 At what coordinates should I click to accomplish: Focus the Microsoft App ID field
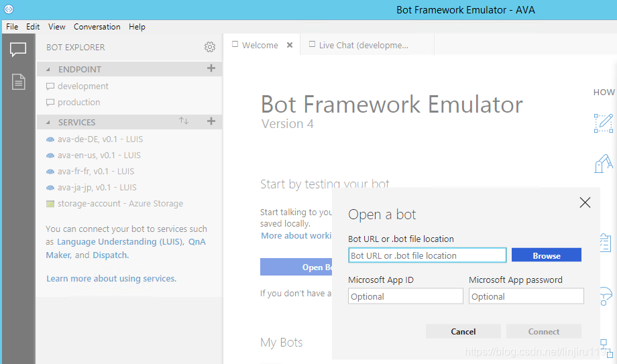pyautogui.click(x=405, y=296)
